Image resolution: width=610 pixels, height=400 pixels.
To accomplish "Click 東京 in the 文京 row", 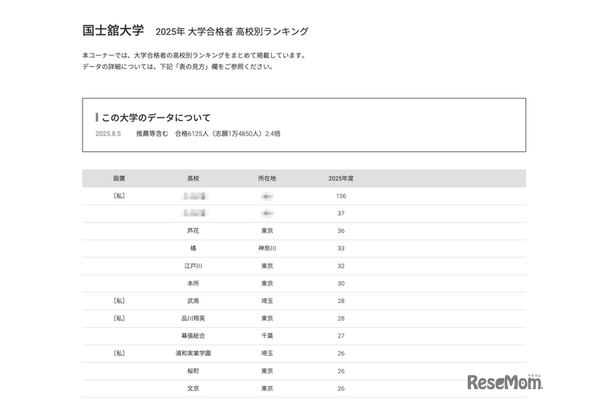I will click(x=267, y=389).
